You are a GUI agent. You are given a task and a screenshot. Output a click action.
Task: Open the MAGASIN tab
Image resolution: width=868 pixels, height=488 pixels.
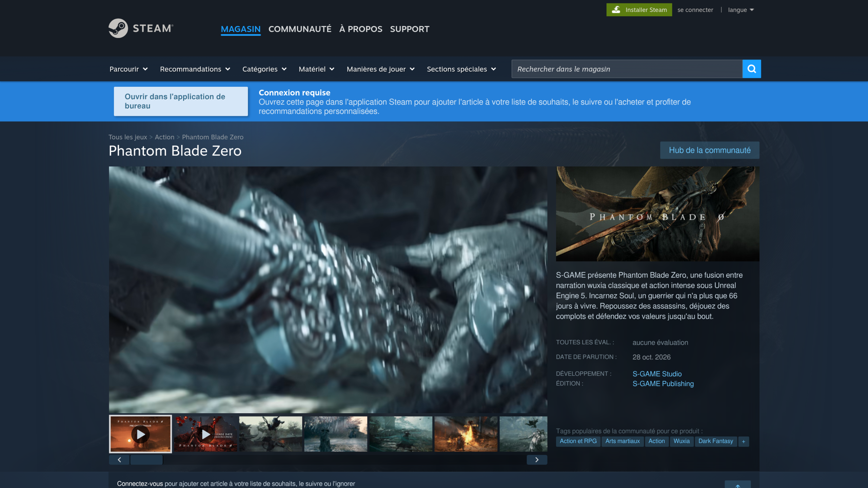pos(241,29)
